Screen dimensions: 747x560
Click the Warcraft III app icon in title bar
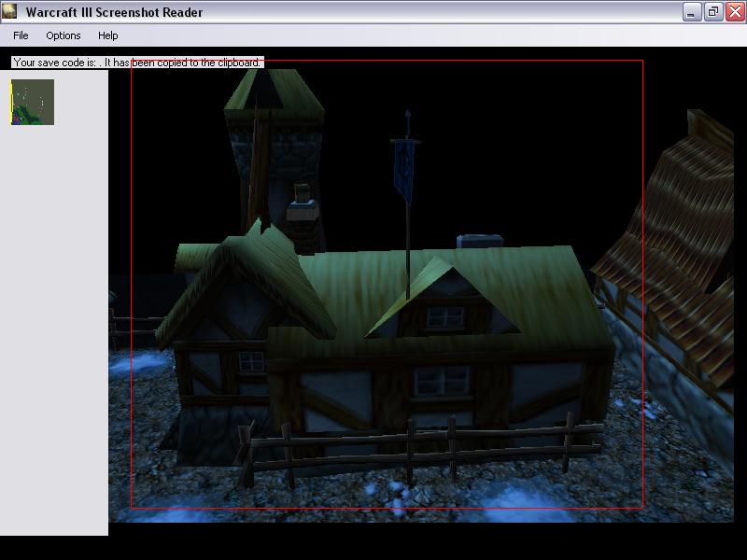[x=10, y=12]
